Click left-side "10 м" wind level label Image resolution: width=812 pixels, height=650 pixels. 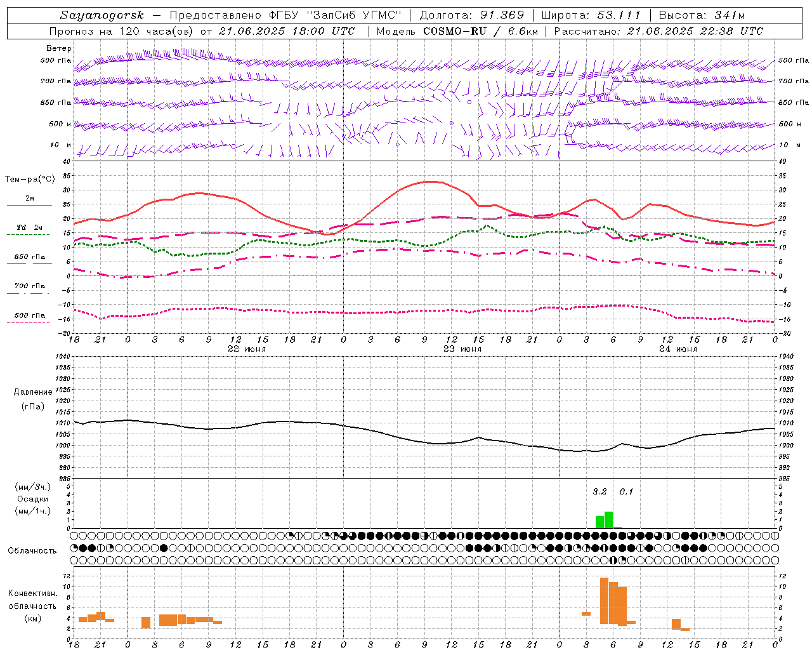click(61, 145)
